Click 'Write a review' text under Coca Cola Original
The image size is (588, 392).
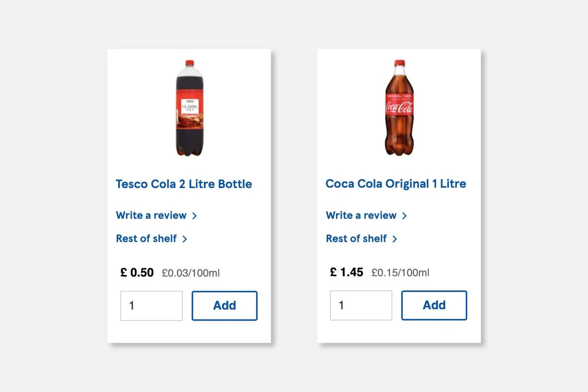click(x=361, y=215)
